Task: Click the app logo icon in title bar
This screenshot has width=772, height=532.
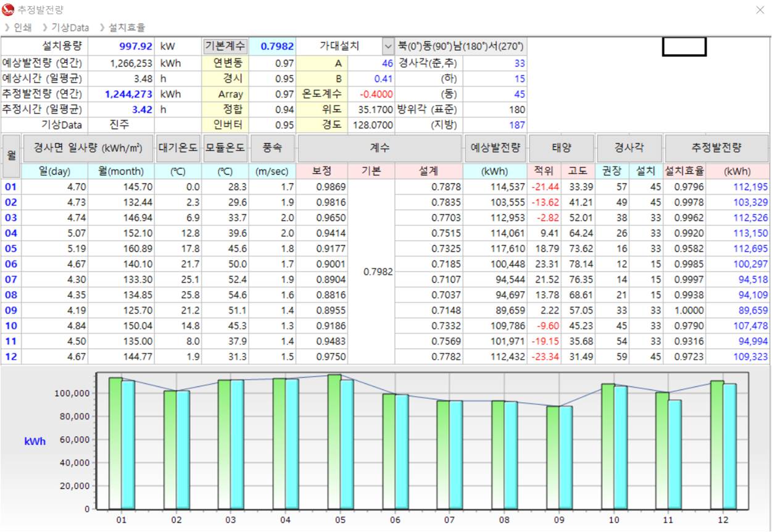Action: (8, 10)
